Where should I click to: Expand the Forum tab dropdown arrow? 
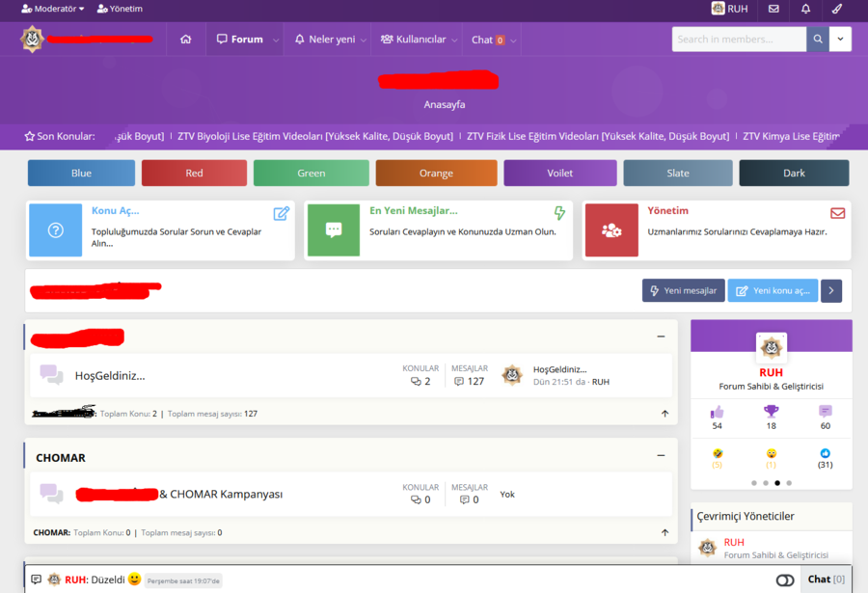point(276,40)
